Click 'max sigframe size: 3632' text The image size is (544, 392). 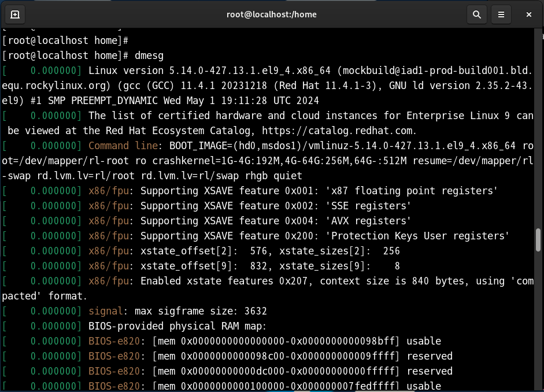coord(201,311)
